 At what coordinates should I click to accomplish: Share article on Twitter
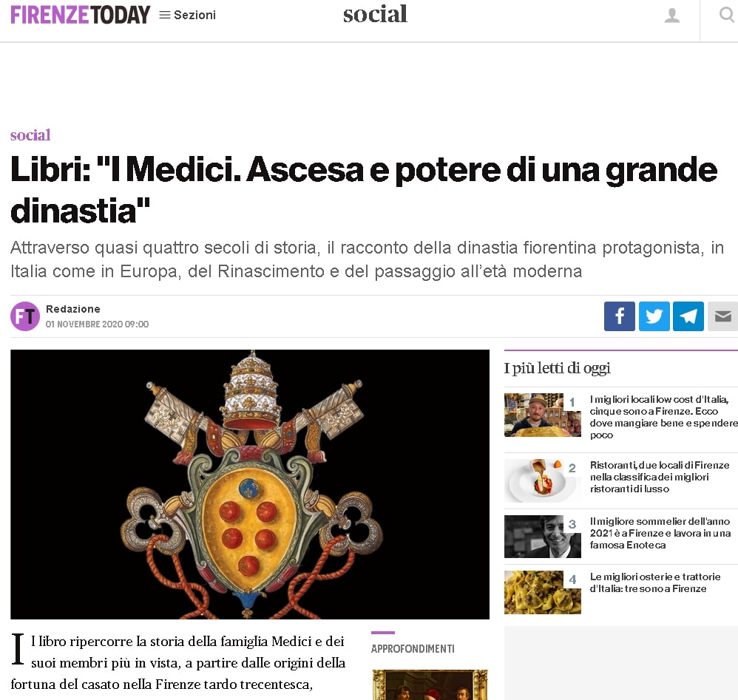[x=654, y=316]
